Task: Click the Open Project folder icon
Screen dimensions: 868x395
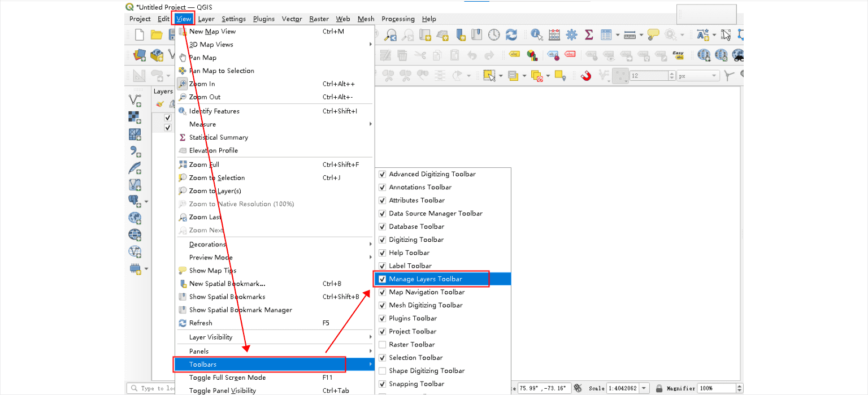Action: click(x=157, y=35)
